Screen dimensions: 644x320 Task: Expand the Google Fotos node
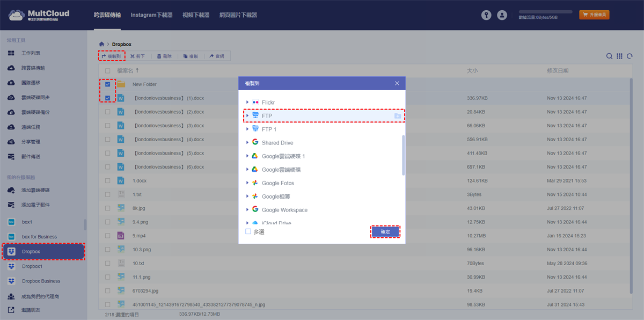pyautogui.click(x=247, y=183)
